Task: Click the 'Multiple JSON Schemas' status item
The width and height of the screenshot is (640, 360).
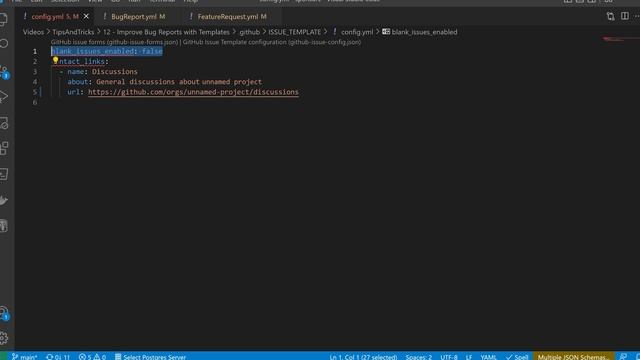Action: pos(573,357)
